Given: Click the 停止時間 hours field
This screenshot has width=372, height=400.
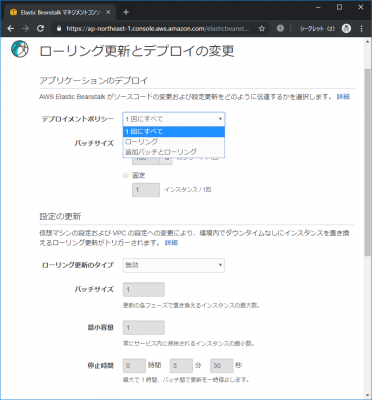Looking at the screenshot, I should coord(134,366).
